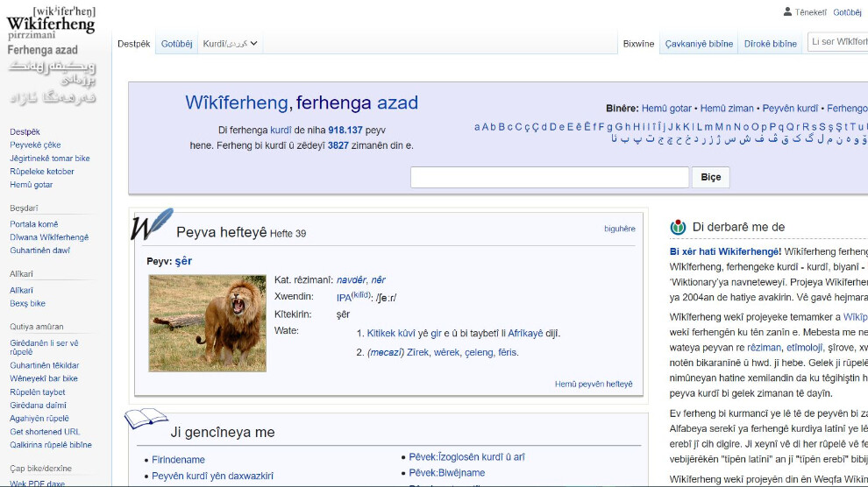Viewport: 868px width, 487px height.
Task: Open Destpêk in the sidebar
Action: (25, 131)
